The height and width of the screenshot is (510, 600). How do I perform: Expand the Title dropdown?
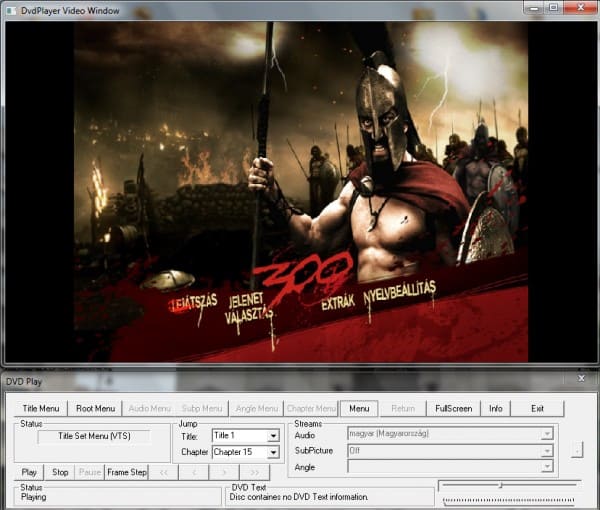(x=273, y=436)
